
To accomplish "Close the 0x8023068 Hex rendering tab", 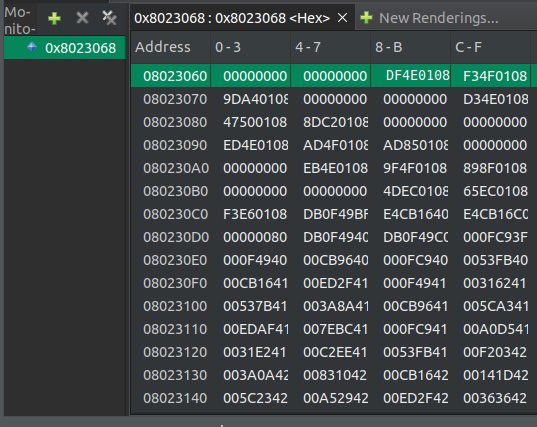I will click(x=342, y=18).
